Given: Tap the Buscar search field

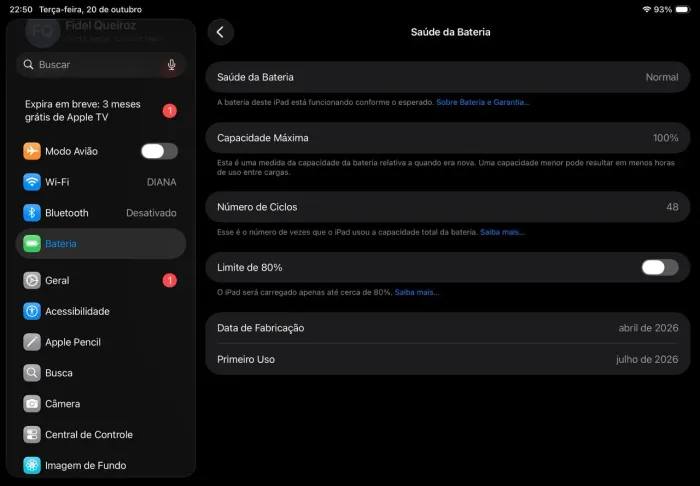Looking at the screenshot, I should (x=101, y=65).
